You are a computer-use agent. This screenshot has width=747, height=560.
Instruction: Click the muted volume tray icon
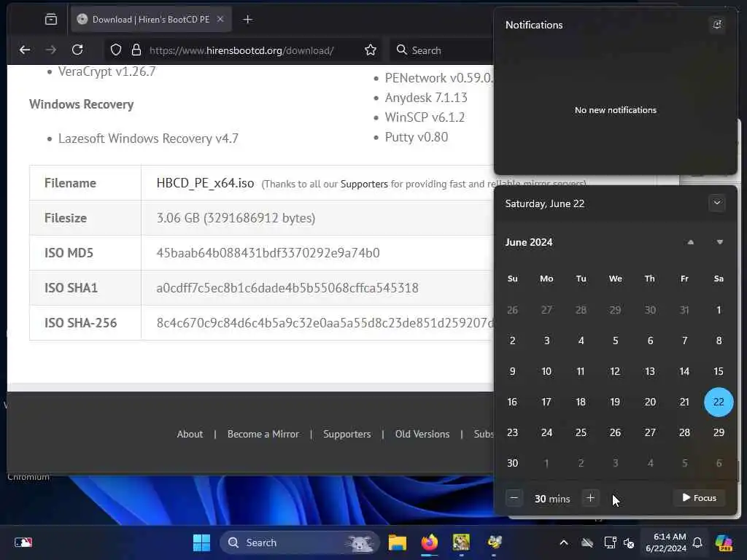(x=629, y=542)
